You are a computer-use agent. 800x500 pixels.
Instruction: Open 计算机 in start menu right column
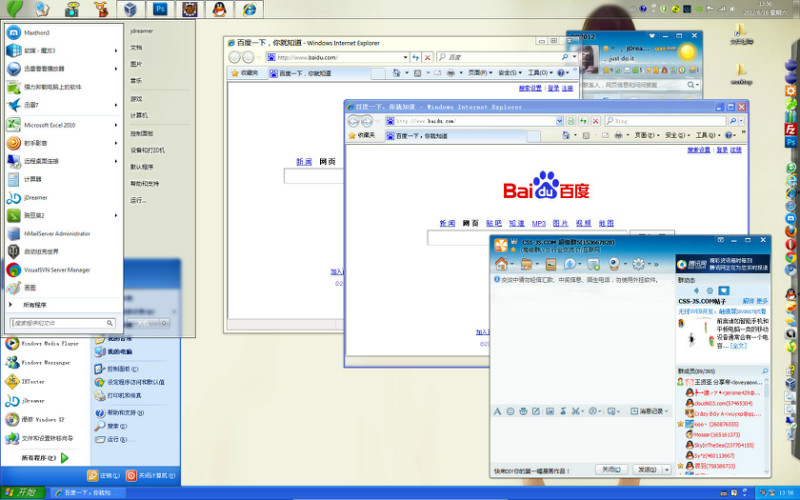139,115
